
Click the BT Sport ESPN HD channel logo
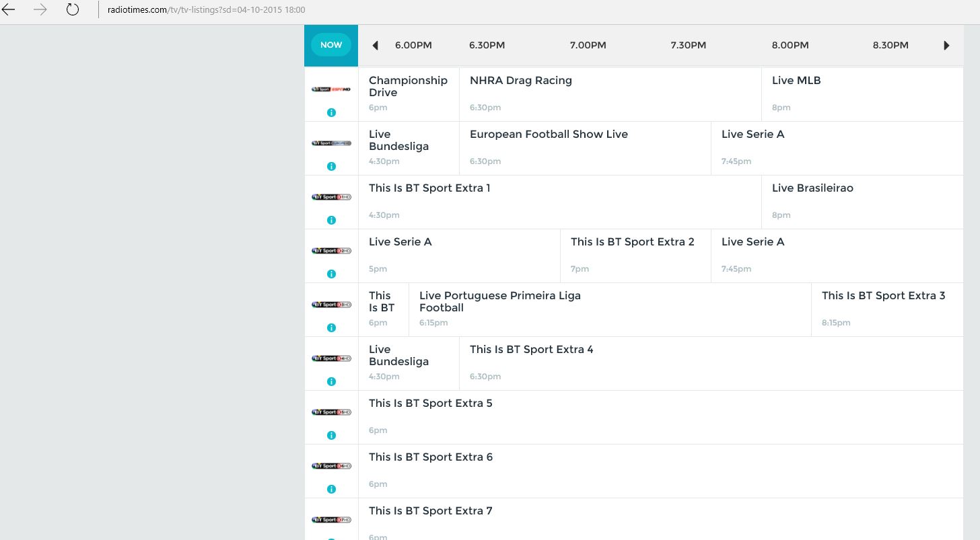click(x=331, y=89)
